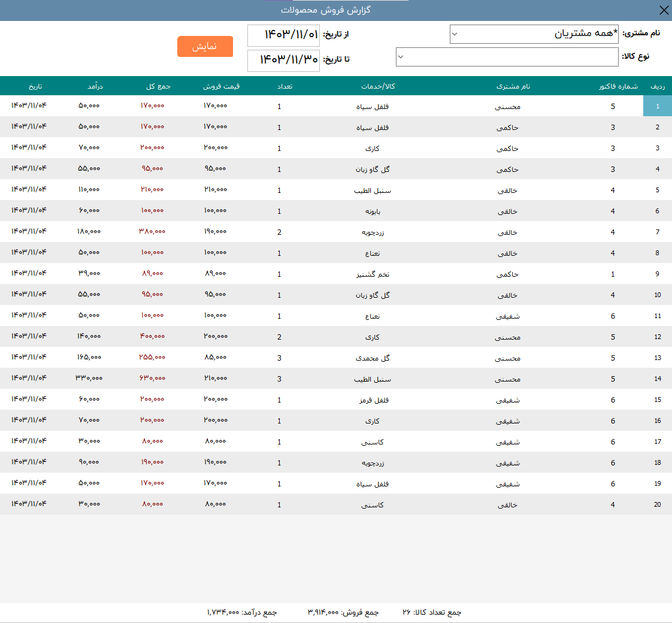Click price ۸۹,۰۰۰ in قیمت فروش column
The image size is (672, 623).
(x=215, y=273)
